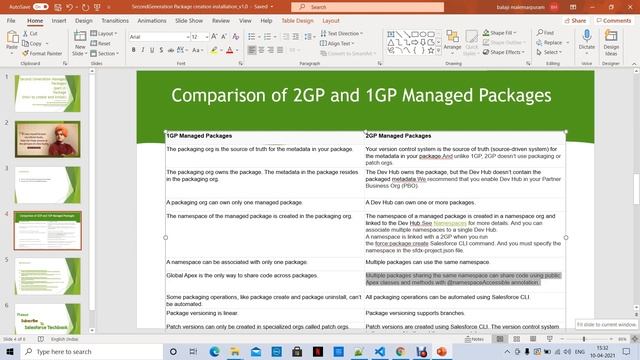Viewport: 640px width, 360px height.
Task: Toggle Underline formatting
Action: click(x=152, y=50)
